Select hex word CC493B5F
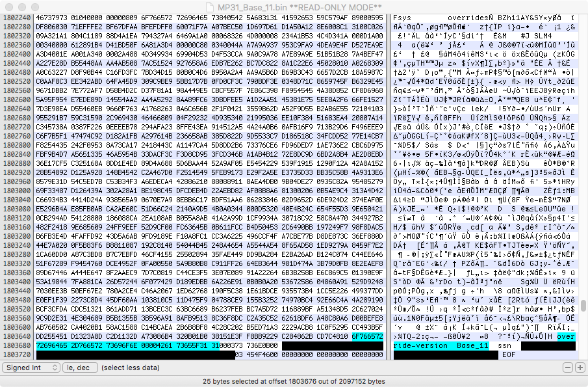 click(x=368, y=327)
